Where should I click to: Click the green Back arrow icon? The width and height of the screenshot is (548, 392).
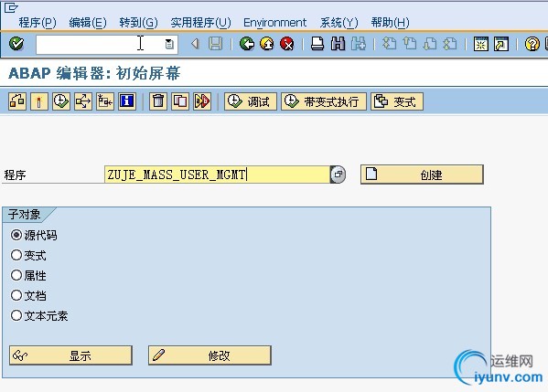click(247, 44)
